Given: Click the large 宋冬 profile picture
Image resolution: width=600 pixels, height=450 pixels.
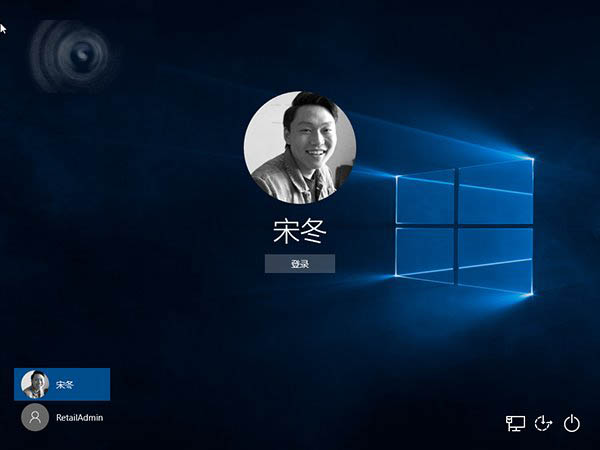Looking at the screenshot, I should point(300,147).
